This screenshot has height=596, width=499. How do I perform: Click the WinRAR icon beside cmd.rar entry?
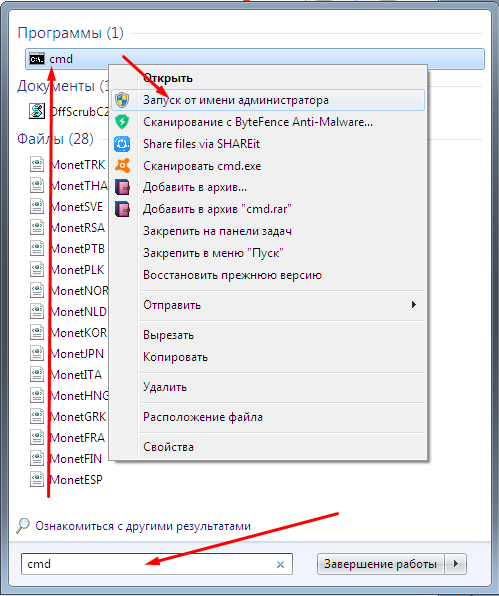point(122,209)
